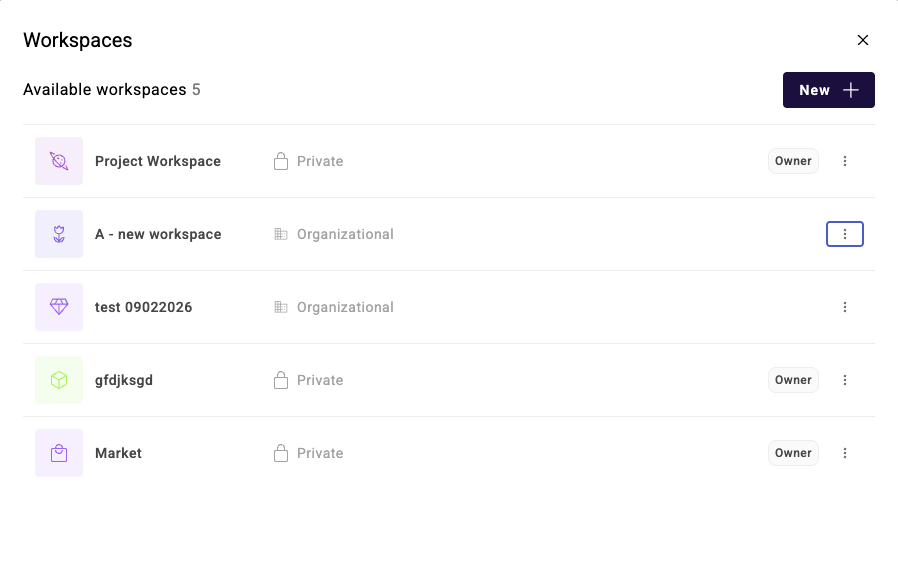Click the building icon in the A - new workspace row
This screenshot has height=562, width=898.
point(281,234)
